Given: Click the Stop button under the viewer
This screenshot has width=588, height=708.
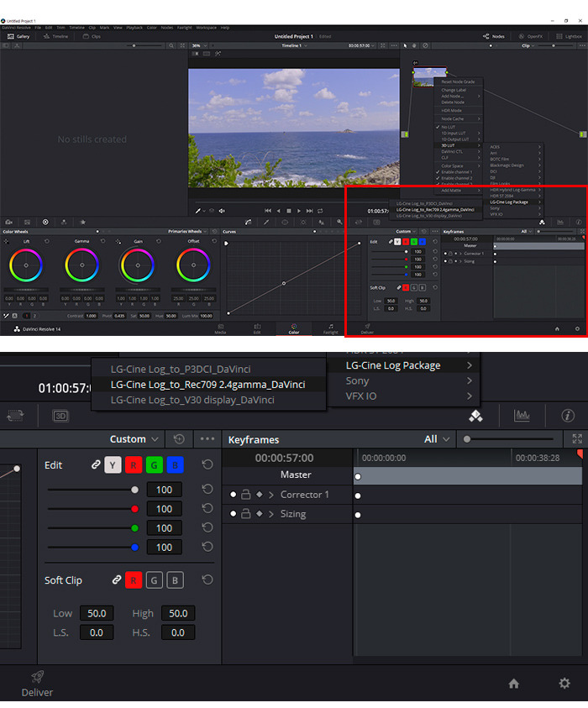Looking at the screenshot, I should coord(289,211).
